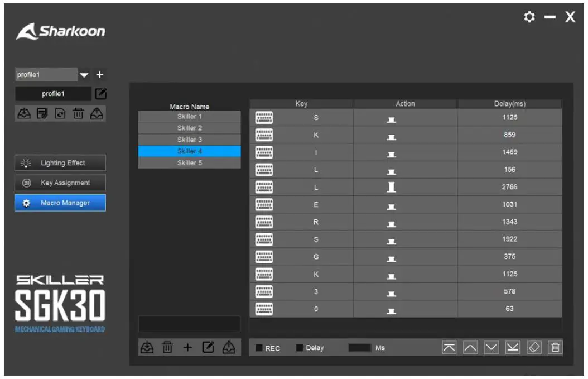Reset profile using the refresh document icon

(x=60, y=113)
